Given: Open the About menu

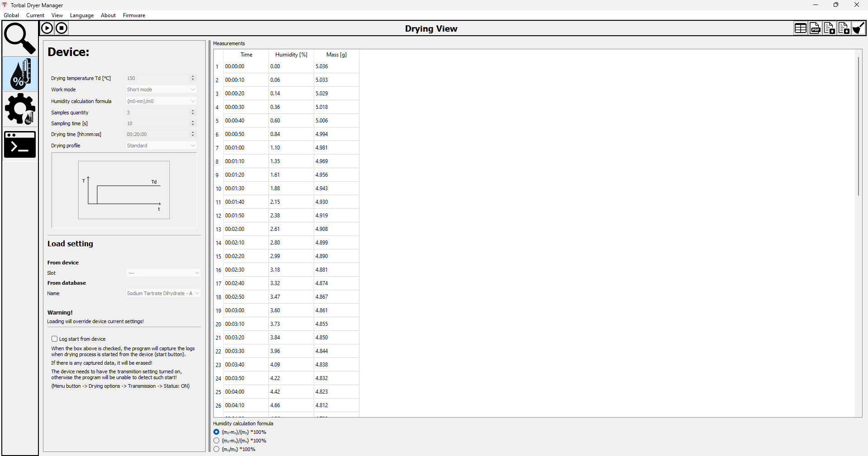Looking at the screenshot, I should click(x=108, y=15).
